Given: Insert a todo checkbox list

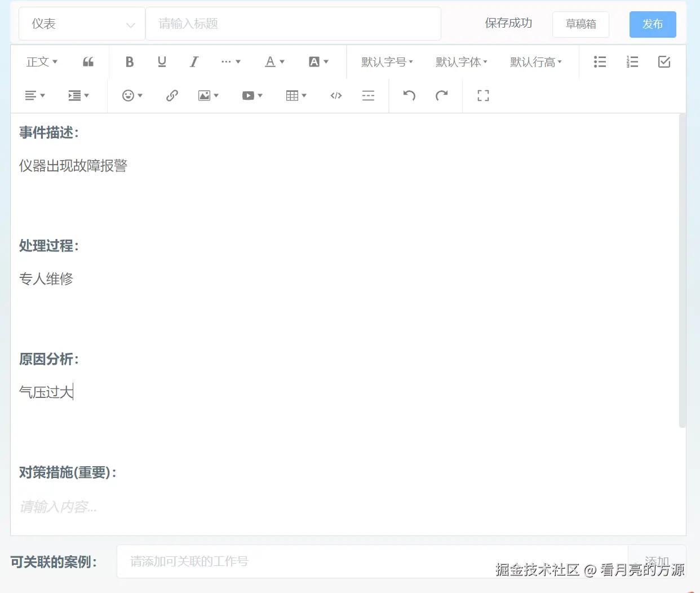Looking at the screenshot, I should click(664, 62).
